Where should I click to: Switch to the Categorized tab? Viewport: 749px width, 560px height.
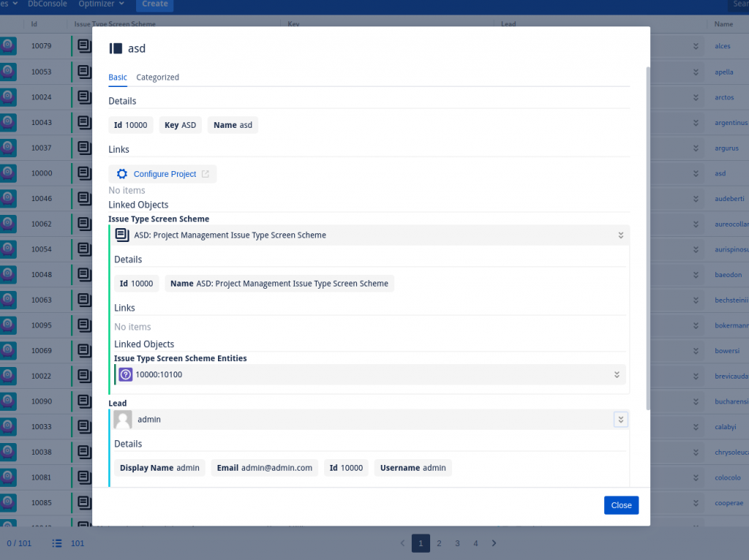click(x=158, y=77)
